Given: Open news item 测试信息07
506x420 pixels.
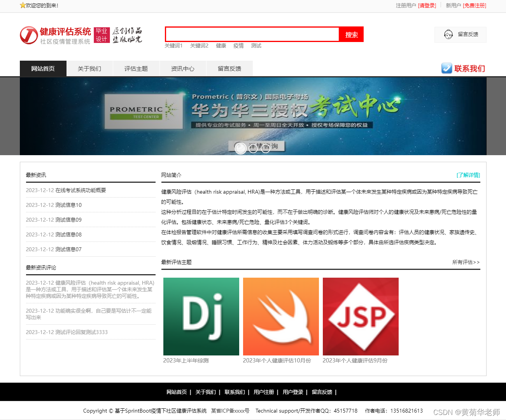Looking at the screenshot, I should click(x=68, y=249).
